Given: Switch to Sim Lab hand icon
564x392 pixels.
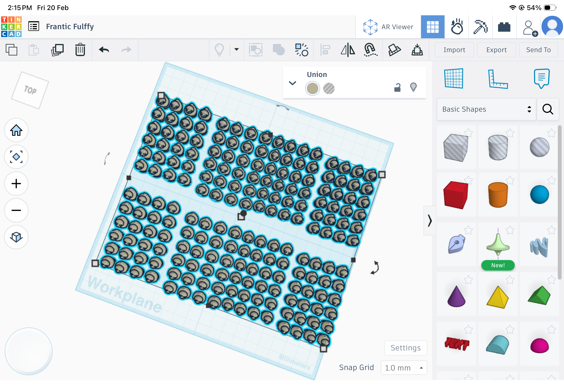Looking at the screenshot, I should coord(457,27).
